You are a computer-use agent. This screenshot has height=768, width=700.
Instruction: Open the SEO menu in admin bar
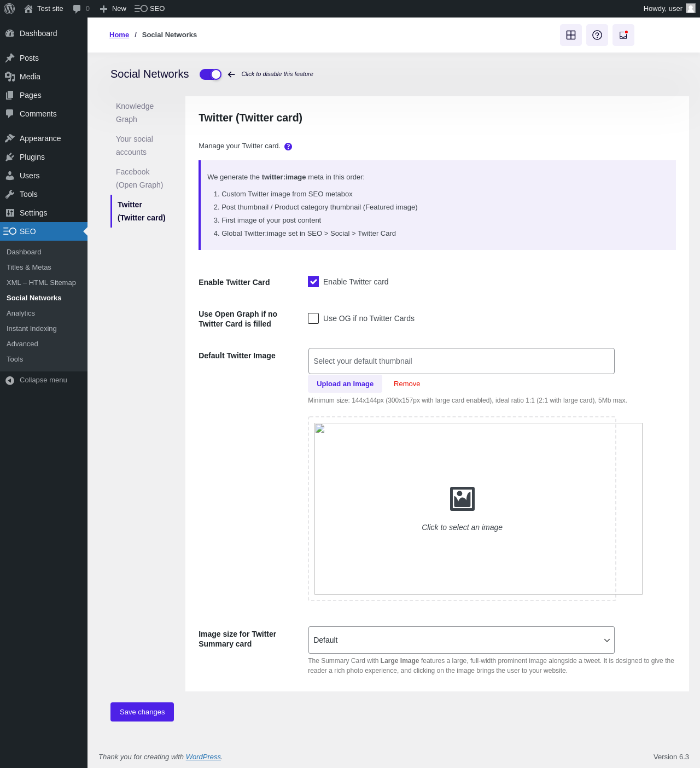click(149, 9)
